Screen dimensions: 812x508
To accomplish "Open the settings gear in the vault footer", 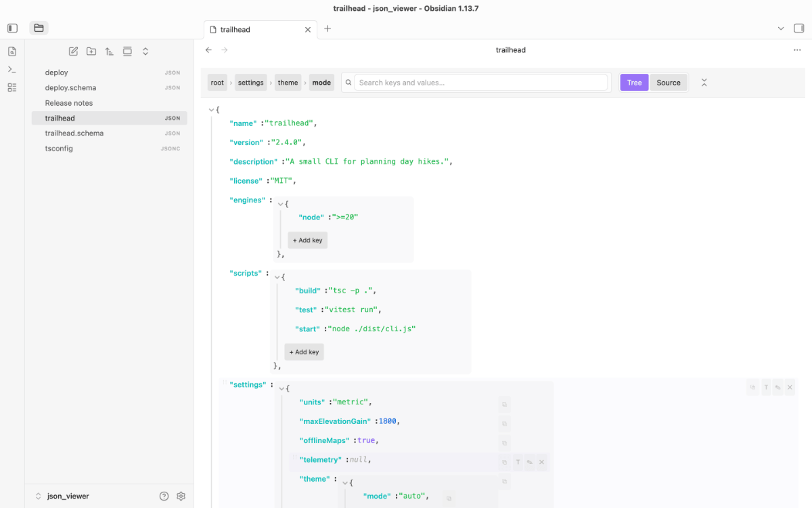I will pyautogui.click(x=181, y=496).
